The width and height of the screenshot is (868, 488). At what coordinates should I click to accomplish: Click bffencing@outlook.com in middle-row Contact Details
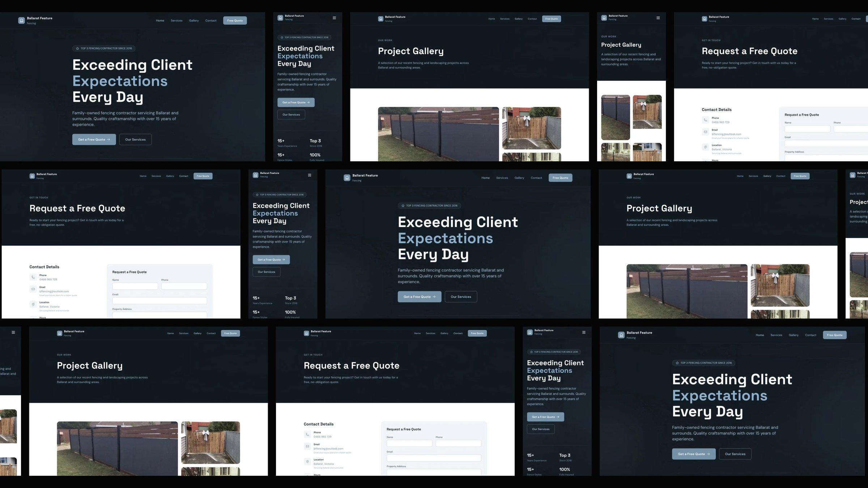(x=54, y=291)
